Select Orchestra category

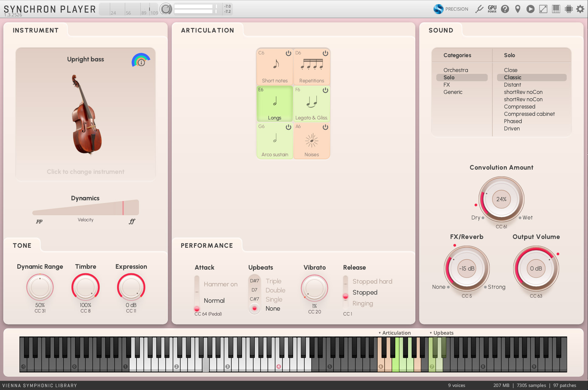click(462, 70)
